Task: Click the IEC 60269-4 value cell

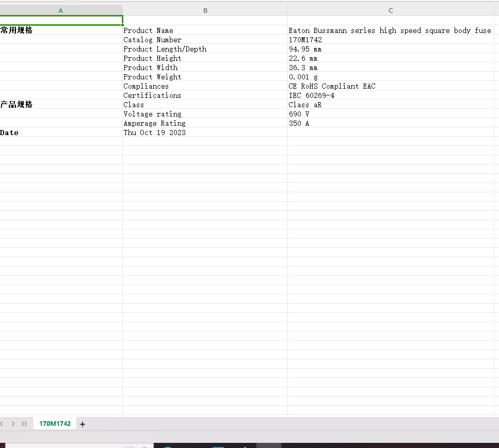Action: click(391, 95)
